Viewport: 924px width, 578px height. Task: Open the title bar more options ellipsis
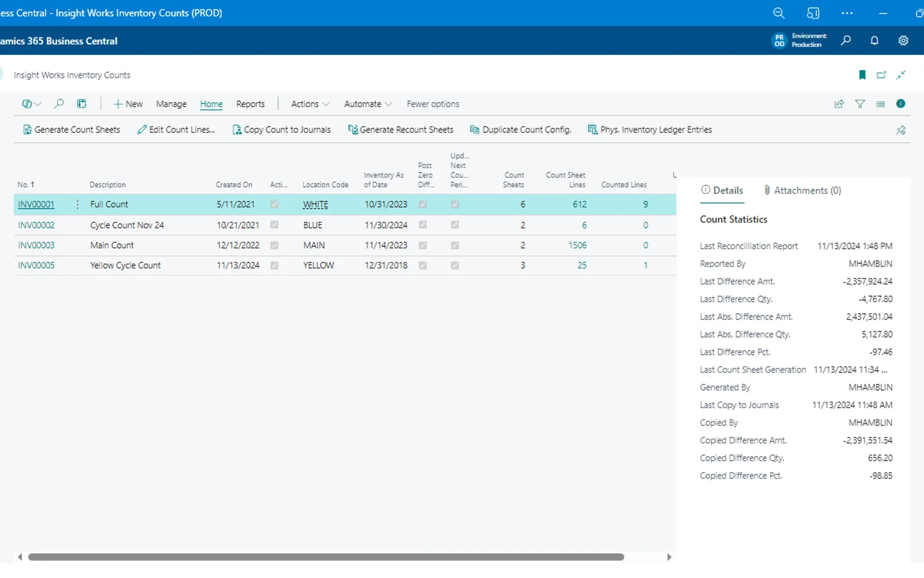(847, 13)
